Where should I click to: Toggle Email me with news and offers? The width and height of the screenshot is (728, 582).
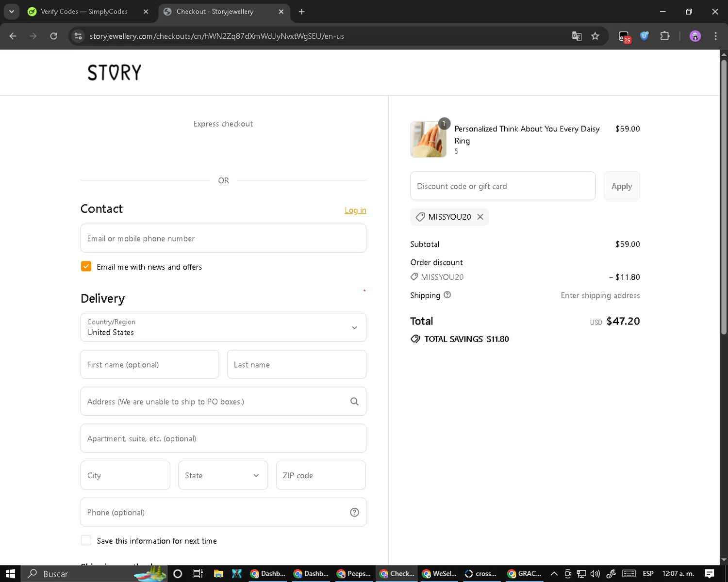click(x=86, y=266)
